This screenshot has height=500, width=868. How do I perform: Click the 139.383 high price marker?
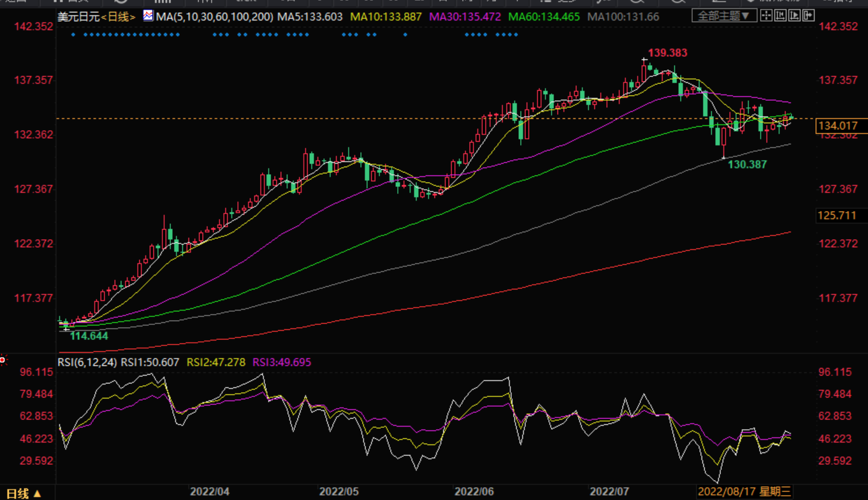point(667,53)
